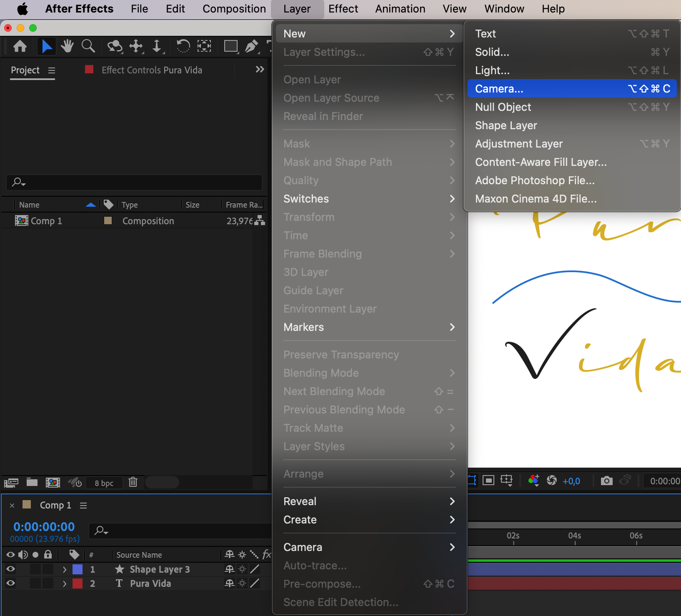681x616 pixels.
Task: Open the Switches submenu
Action: pyautogui.click(x=369, y=199)
